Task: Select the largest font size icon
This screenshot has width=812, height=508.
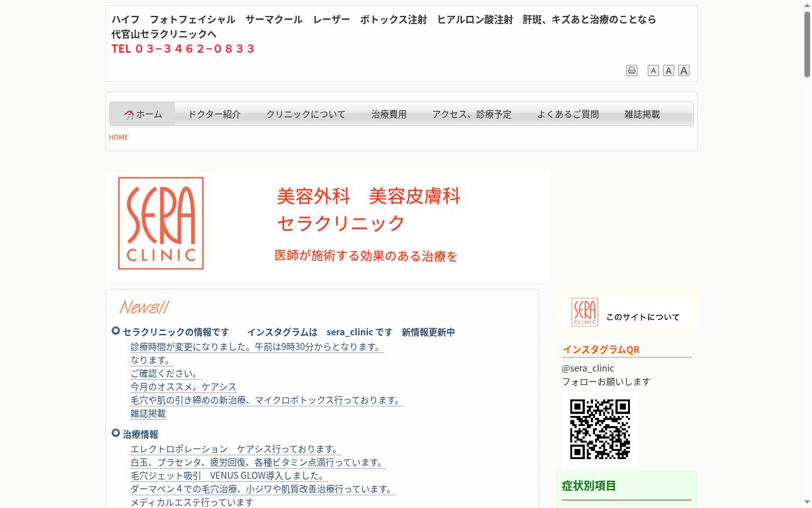Action: [x=683, y=70]
